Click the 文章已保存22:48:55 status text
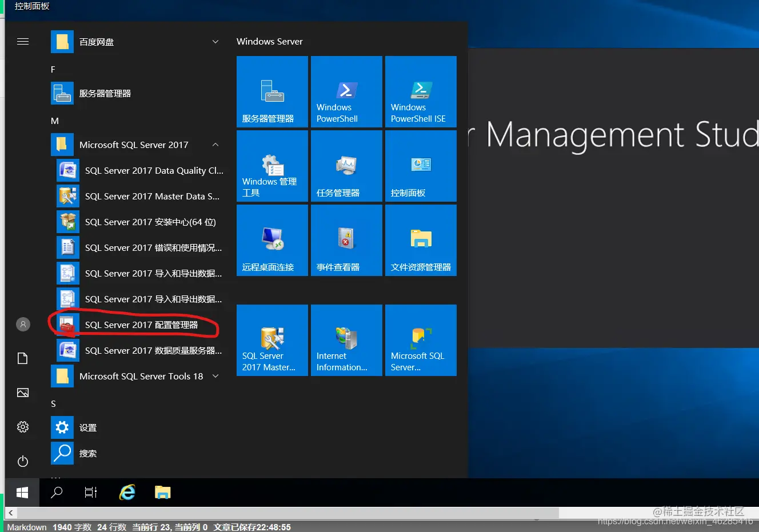The width and height of the screenshot is (759, 532). pyautogui.click(x=252, y=527)
